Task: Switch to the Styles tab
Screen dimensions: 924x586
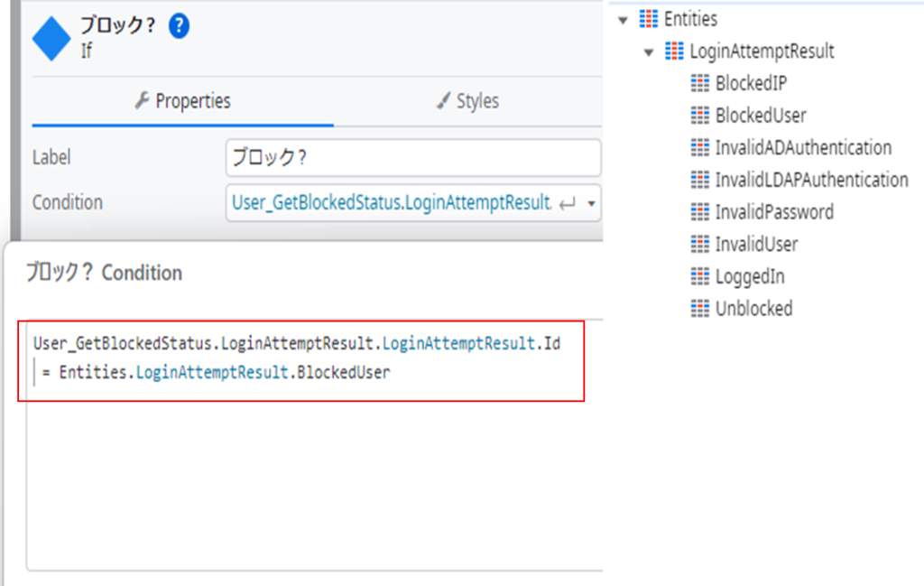Action: point(467,101)
